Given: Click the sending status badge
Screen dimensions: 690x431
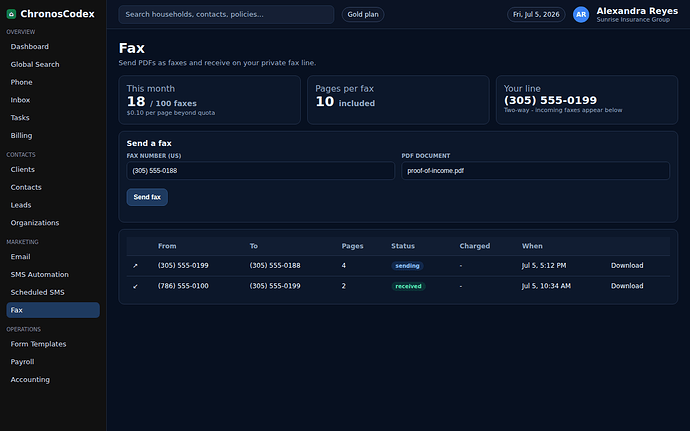Looking at the screenshot, I should [407, 265].
